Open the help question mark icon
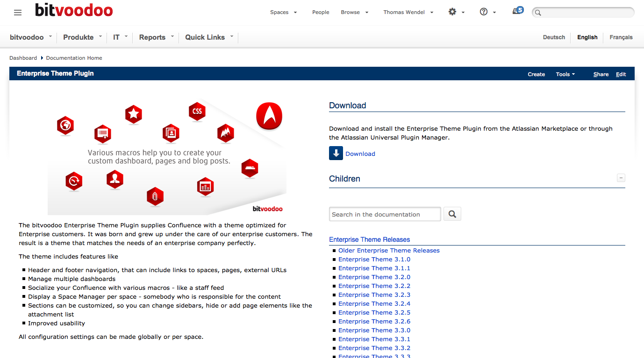The height and width of the screenshot is (358, 644). (483, 12)
